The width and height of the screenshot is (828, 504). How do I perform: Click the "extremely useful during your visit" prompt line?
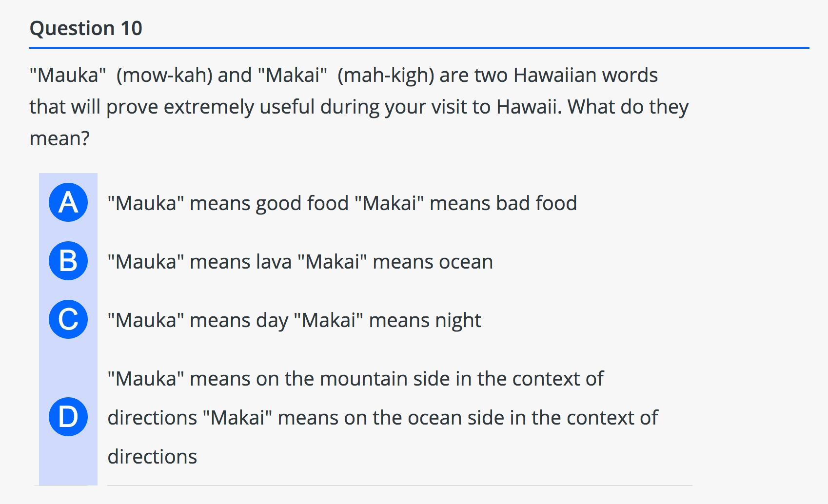pos(359,107)
